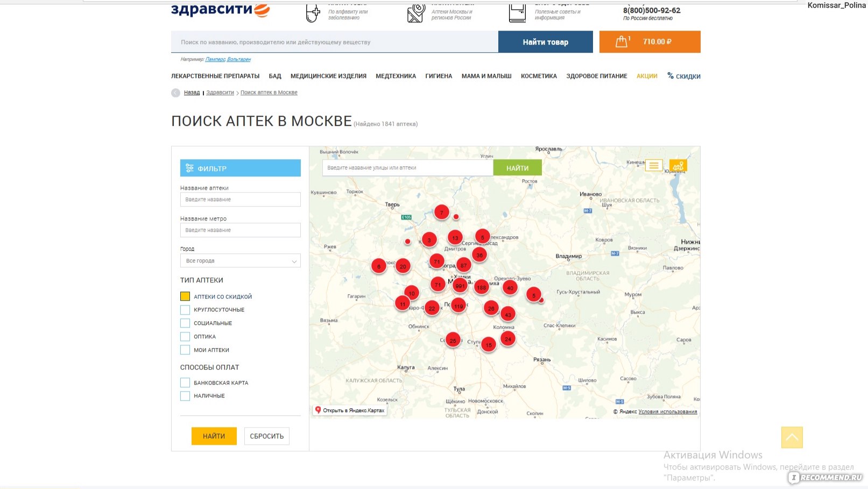
Task: Click the 'Здравсити' breadcrumb link
Action: 220,93
